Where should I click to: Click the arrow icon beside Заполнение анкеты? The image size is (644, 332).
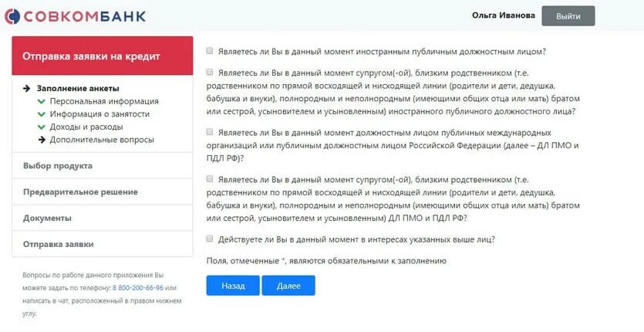pyautogui.click(x=27, y=89)
